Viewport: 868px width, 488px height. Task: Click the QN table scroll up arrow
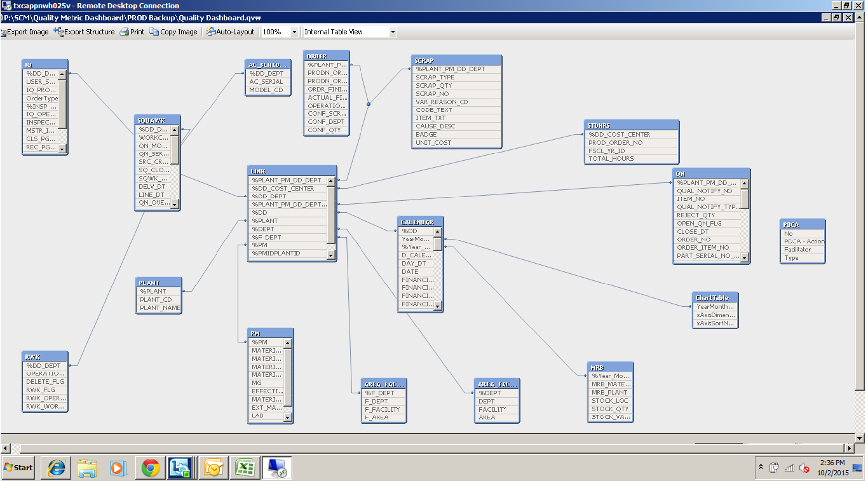click(745, 184)
